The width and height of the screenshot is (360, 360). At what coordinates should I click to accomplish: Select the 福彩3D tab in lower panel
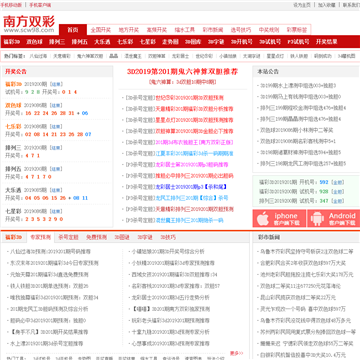tap(14, 237)
